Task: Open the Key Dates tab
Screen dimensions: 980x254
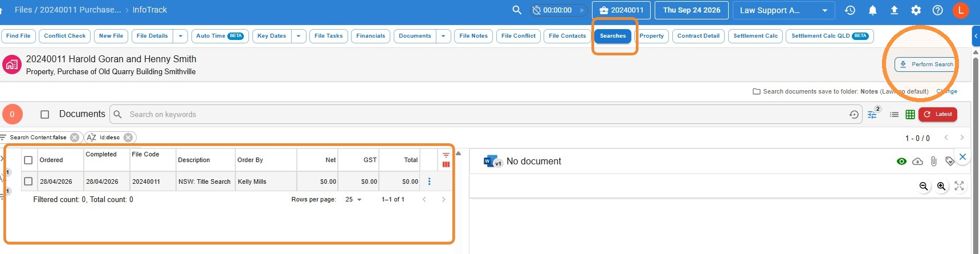Action: coord(272,36)
